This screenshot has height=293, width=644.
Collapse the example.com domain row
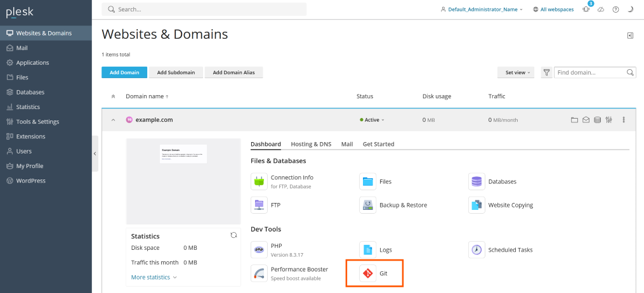[113, 120]
